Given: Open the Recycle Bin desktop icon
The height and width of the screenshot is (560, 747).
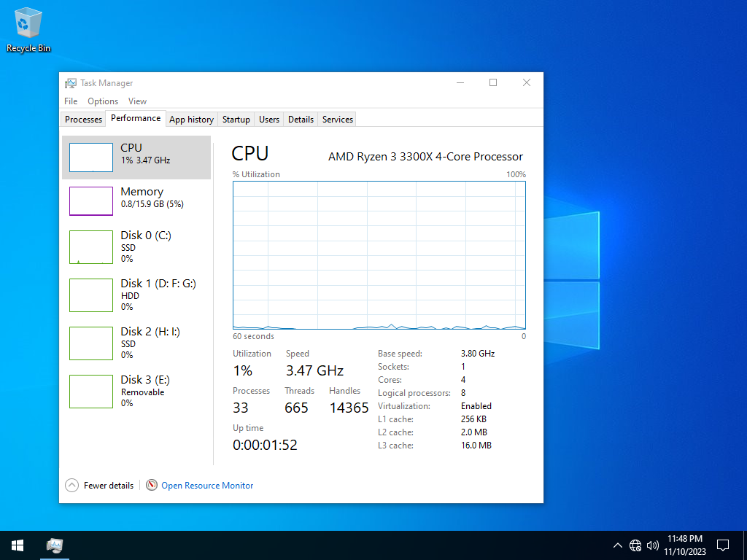Looking at the screenshot, I should 28,31.
